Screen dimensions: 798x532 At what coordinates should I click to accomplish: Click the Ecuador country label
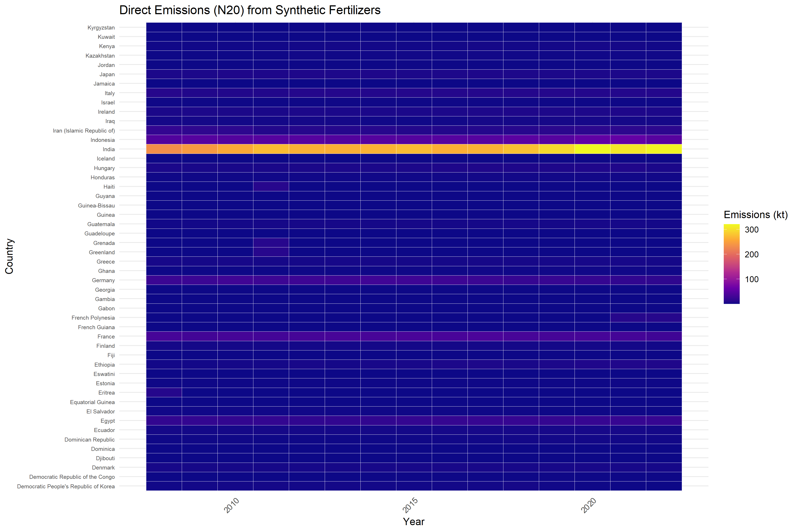click(x=104, y=430)
